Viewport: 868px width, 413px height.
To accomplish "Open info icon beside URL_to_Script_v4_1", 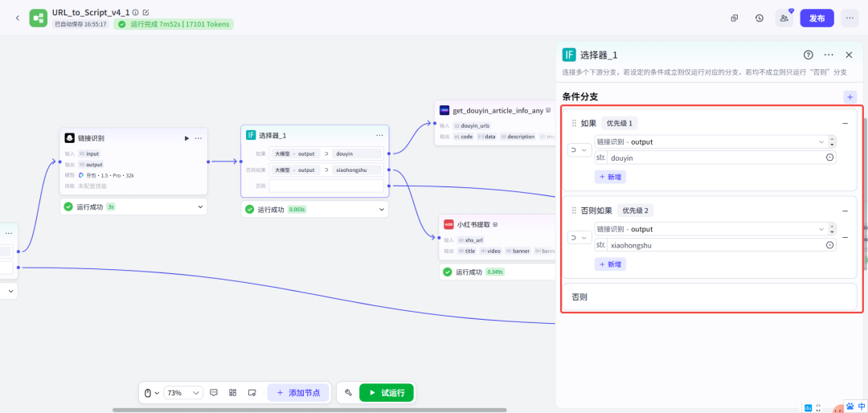I will tap(136, 12).
